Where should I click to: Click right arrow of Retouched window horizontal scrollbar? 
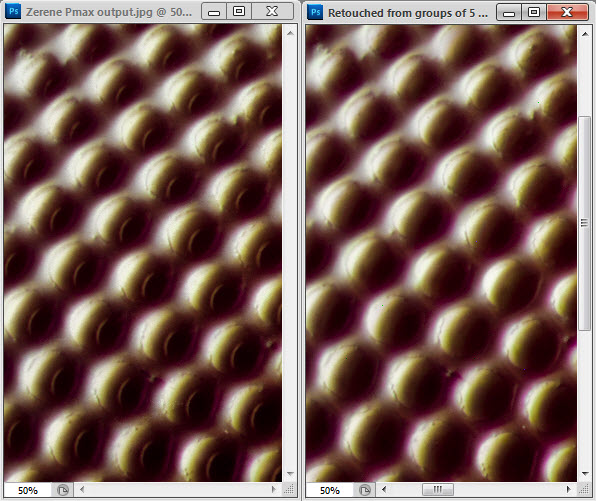[x=569, y=490]
